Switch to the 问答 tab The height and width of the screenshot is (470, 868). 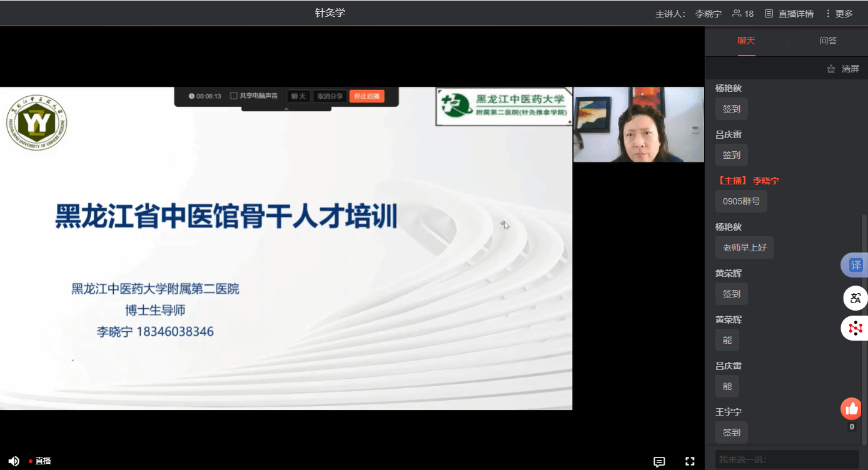828,41
